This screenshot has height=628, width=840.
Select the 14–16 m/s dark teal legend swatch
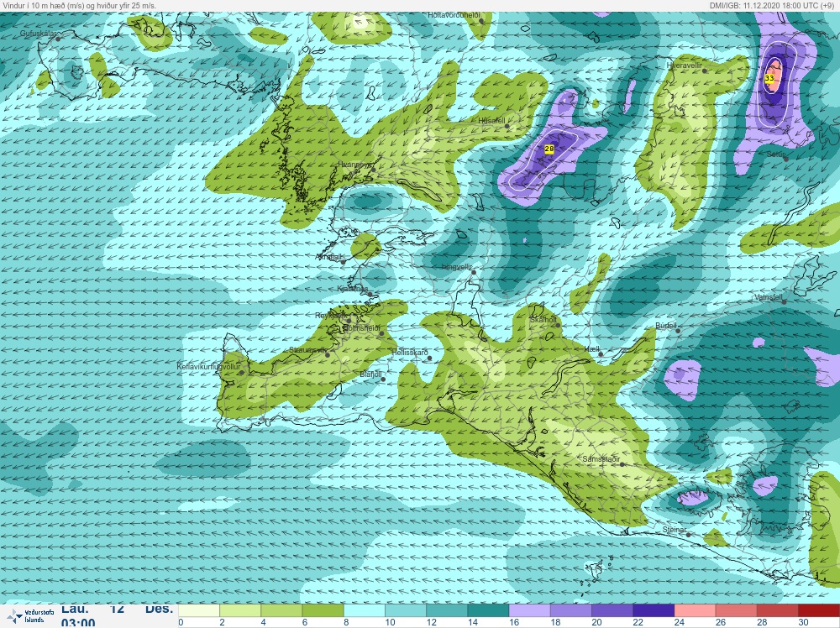487,610
